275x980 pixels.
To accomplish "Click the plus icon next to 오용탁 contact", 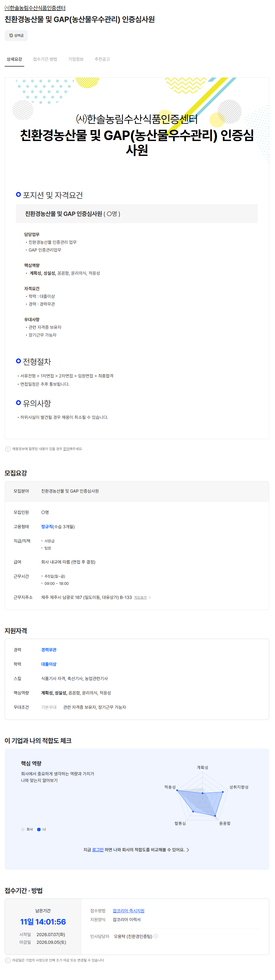I will point(156,936).
